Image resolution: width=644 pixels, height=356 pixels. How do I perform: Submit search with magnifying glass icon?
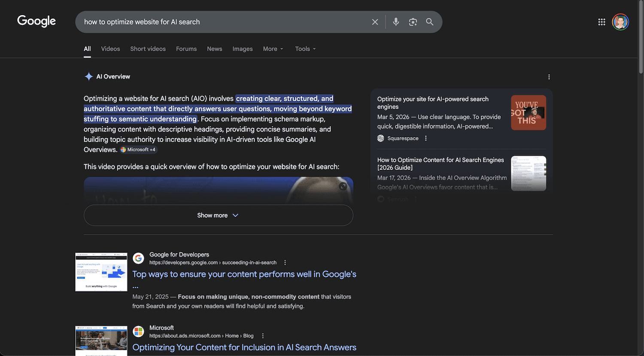[429, 22]
